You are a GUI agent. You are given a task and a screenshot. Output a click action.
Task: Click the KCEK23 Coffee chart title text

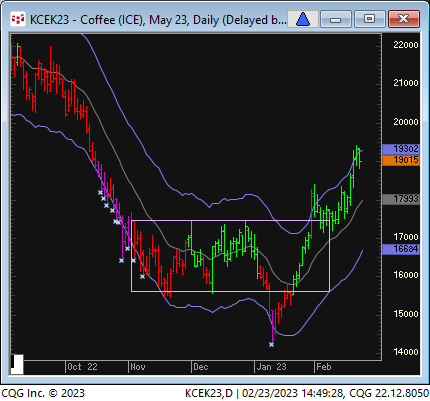(x=158, y=20)
